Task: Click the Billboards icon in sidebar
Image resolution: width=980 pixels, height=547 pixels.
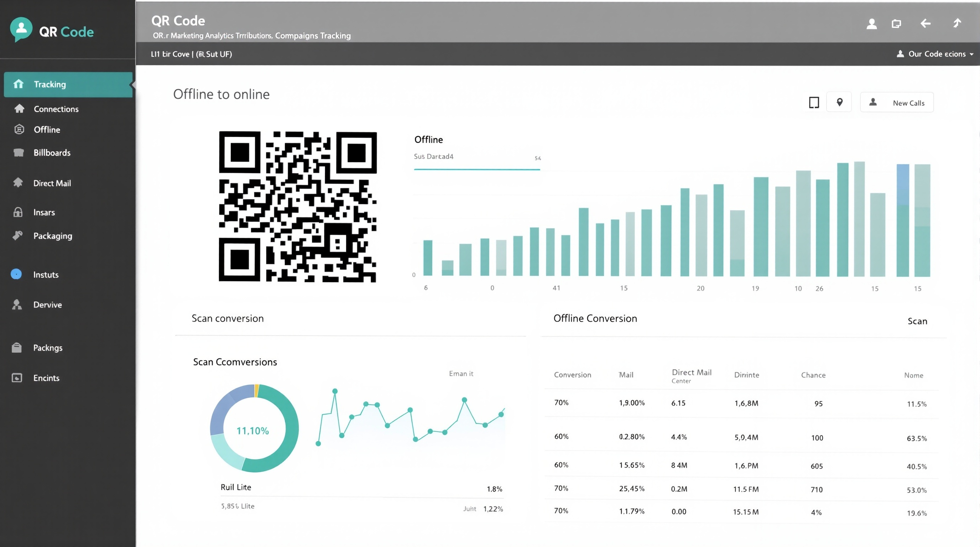Action: point(18,152)
